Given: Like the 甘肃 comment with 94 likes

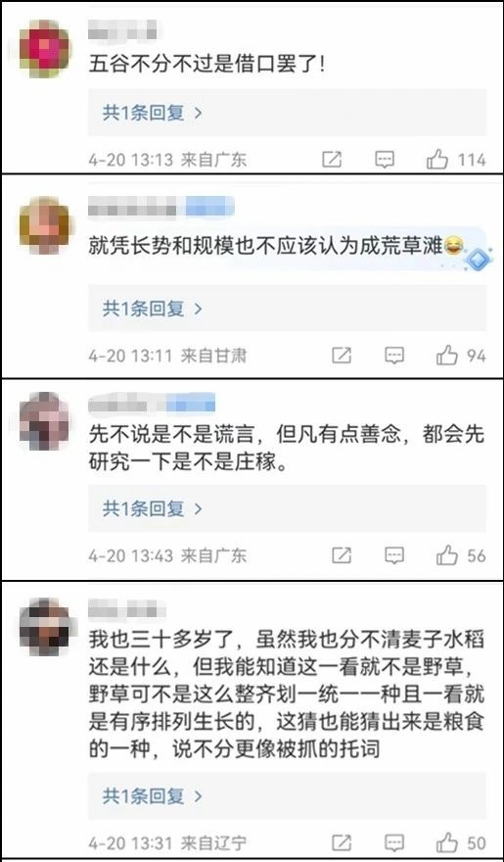Looking at the screenshot, I should [x=447, y=357].
